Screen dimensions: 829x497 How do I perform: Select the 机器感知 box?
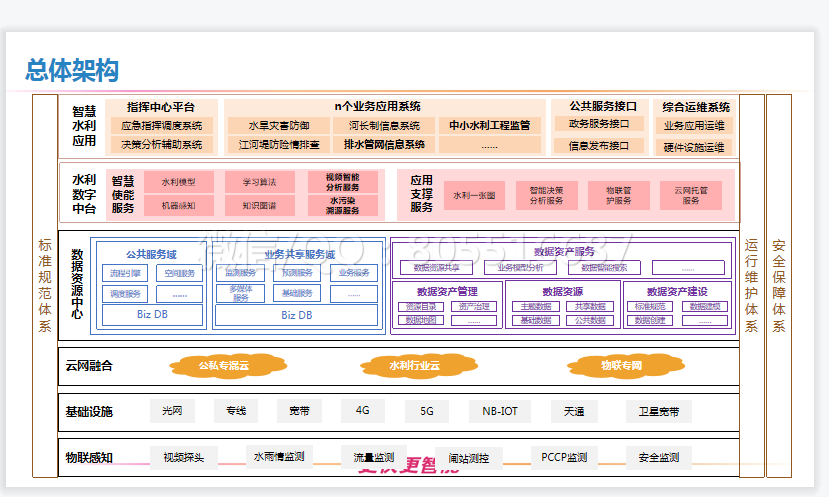pyautogui.click(x=179, y=206)
